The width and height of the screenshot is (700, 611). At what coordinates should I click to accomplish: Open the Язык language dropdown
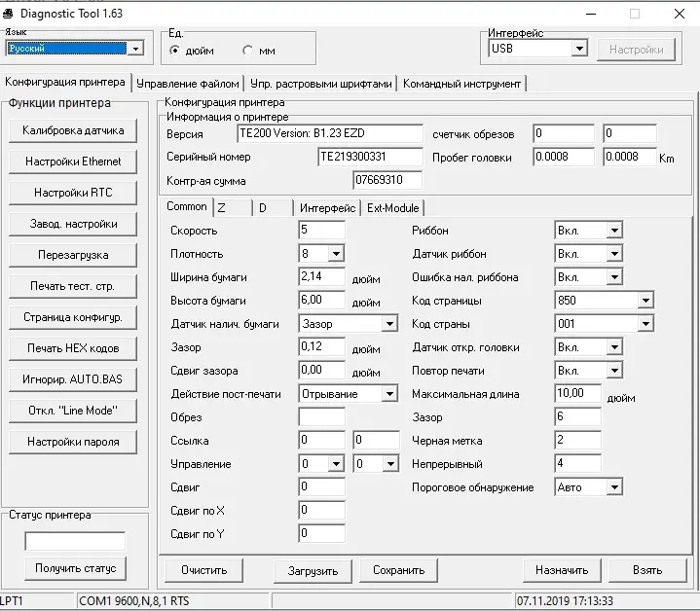[x=135, y=49]
